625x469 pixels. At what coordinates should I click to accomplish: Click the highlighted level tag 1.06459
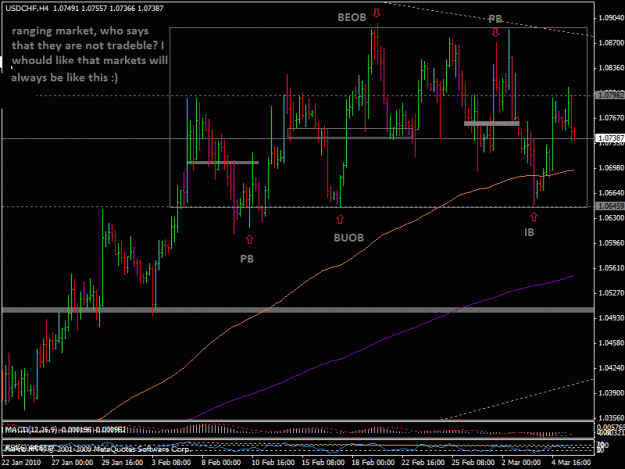click(609, 206)
